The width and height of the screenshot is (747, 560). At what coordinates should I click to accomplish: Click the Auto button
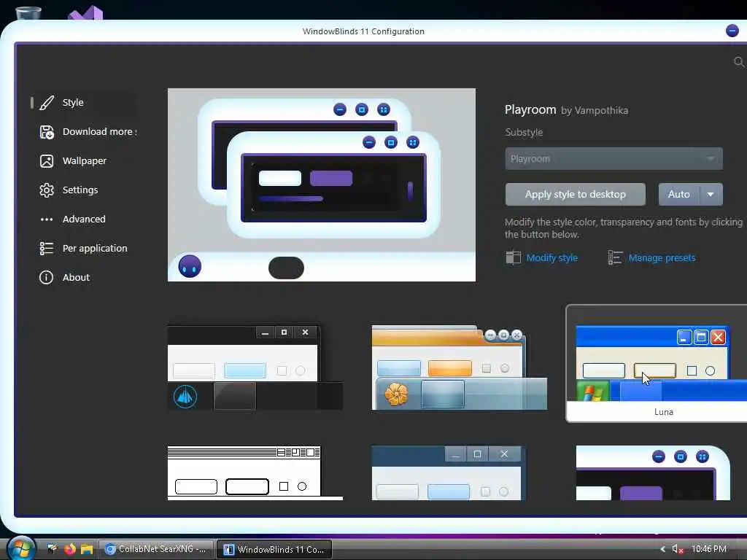click(x=679, y=194)
